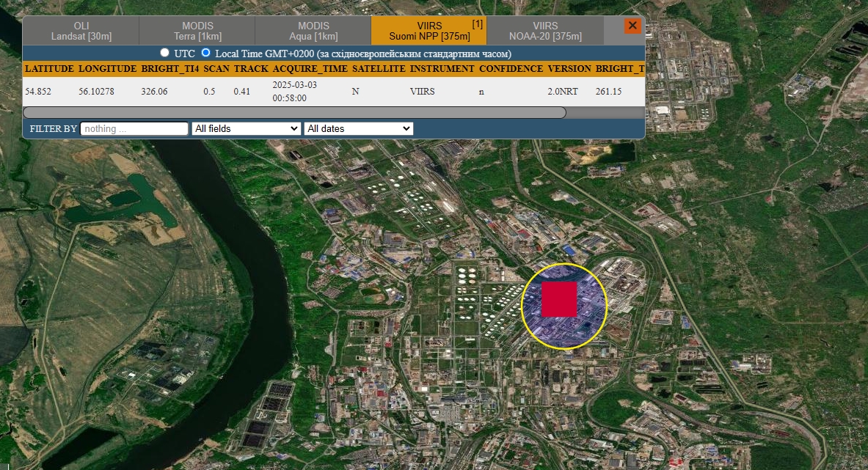Click the longitude value 56.10278
The image size is (868, 470).
point(96,91)
